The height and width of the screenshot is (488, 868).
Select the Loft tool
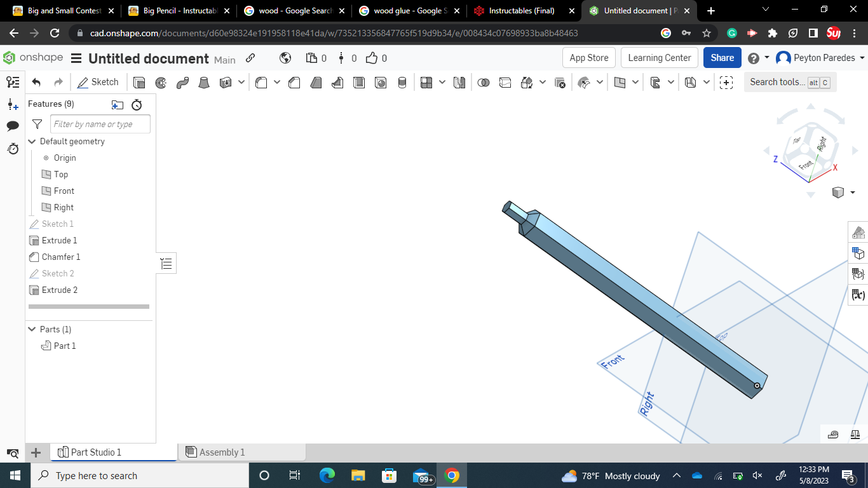point(204,82)
